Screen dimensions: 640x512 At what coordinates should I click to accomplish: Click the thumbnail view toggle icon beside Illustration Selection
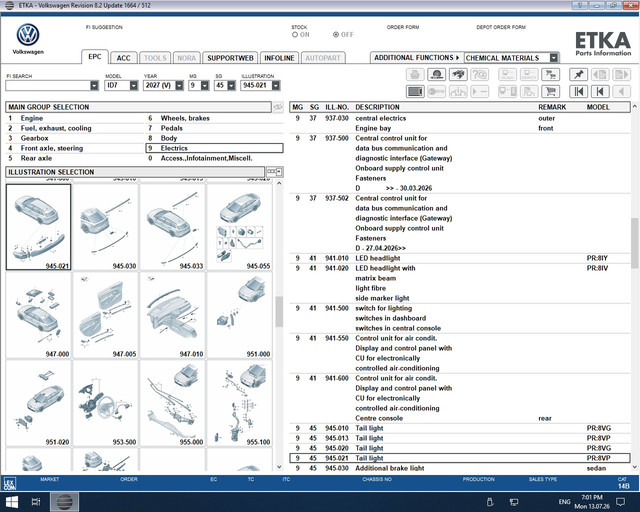274,172
